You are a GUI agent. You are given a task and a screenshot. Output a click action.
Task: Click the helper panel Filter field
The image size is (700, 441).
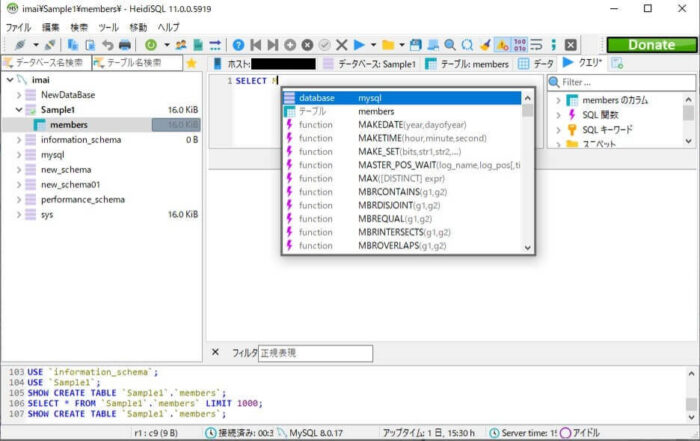pyautogui.click(x=621, y=82)
